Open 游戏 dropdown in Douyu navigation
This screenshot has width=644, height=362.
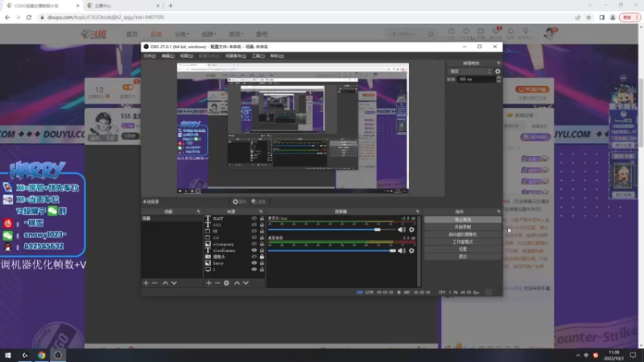[x=236, y=34]
